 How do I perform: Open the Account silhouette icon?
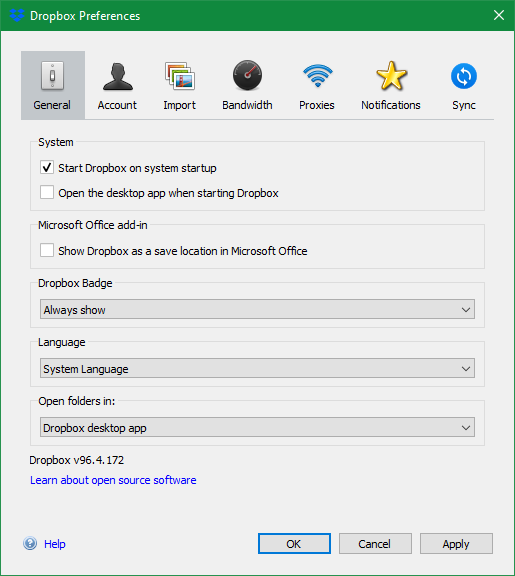pos(118,76)
